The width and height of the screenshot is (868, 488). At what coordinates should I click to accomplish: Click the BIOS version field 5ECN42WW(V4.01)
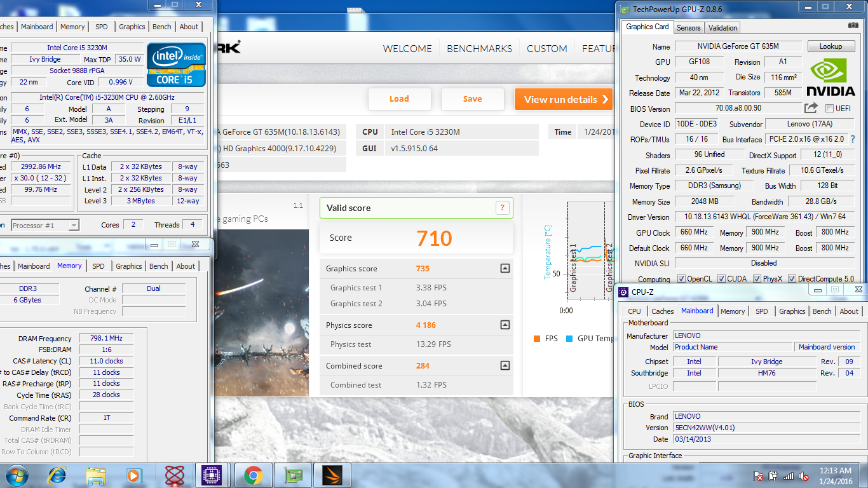[x=767, y=428]
